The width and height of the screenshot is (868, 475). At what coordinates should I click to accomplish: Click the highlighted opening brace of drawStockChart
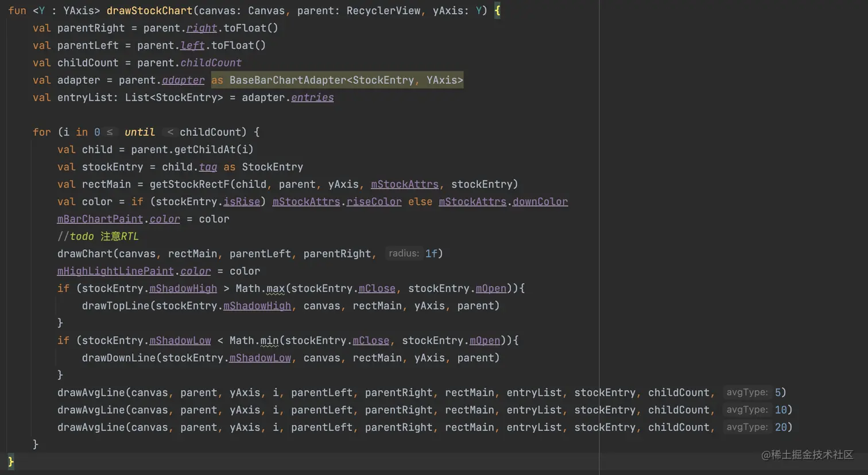pos(497,10)
